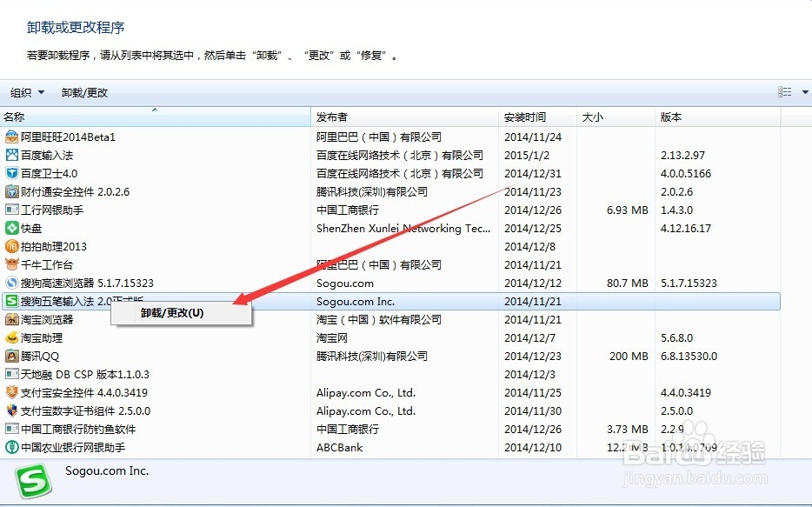Click the 80.7 MB size cell

[x=627, y=283]
